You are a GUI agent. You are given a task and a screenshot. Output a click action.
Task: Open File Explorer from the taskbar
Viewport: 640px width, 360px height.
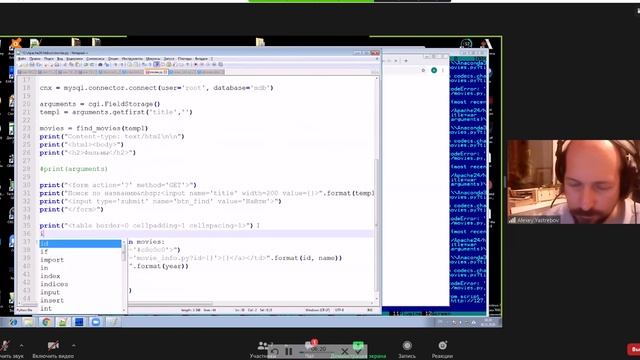pyautogui.click(x=28, y=322)
